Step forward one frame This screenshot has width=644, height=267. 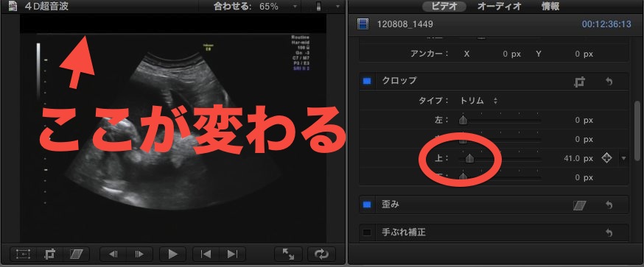click(x=140, y=254)
